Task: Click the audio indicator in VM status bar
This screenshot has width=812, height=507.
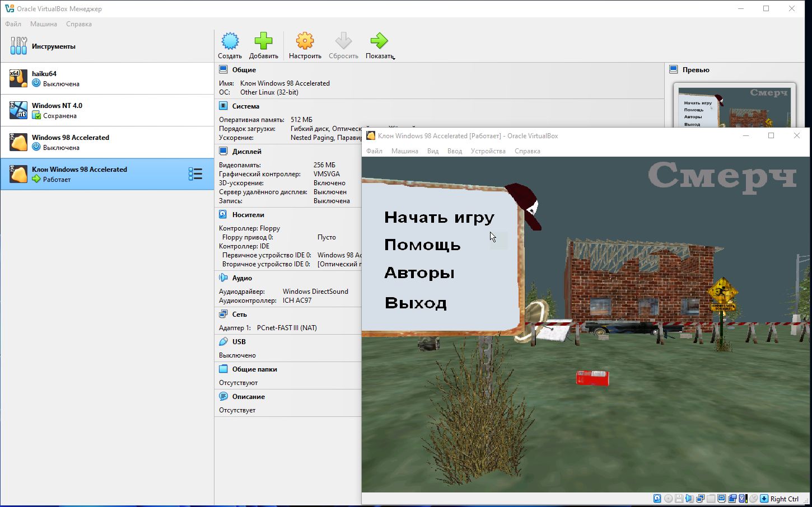Action: click(x=689, y=499)
